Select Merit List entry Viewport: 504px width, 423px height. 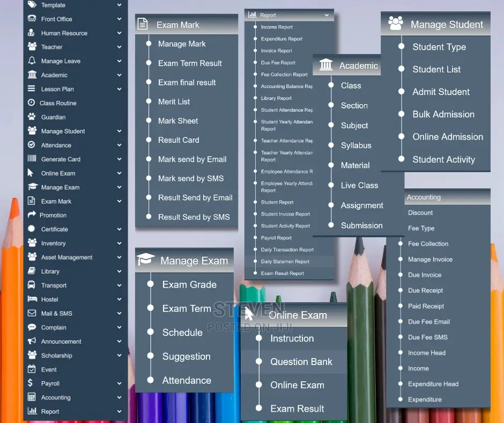point(174,102)
